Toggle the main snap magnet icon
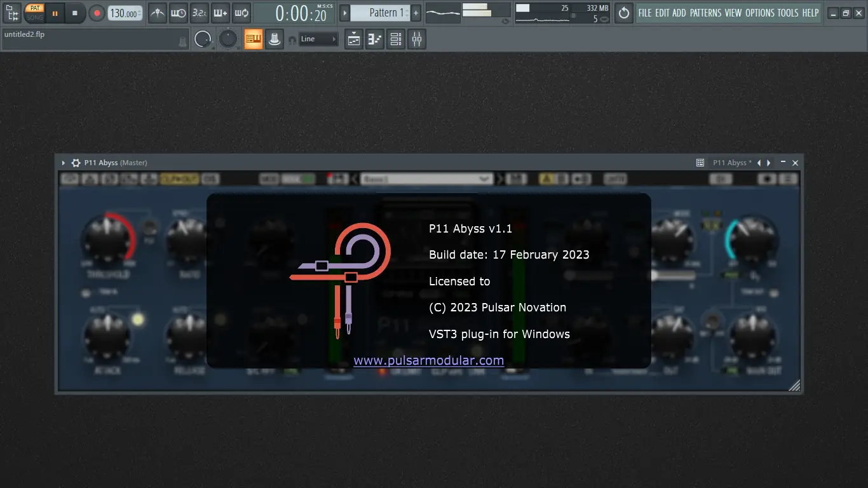Screen dimensions: 868x488 [x=292, y=40]
